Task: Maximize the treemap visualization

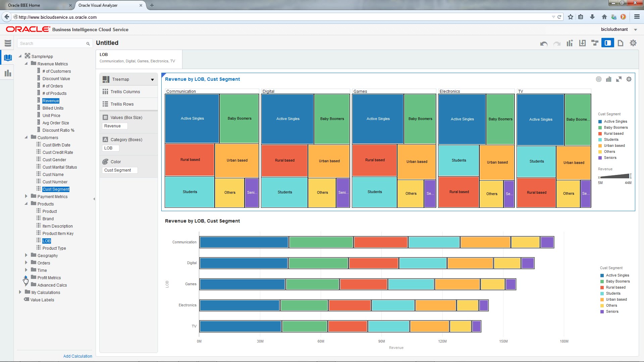Action: click(x=619, y=79)
